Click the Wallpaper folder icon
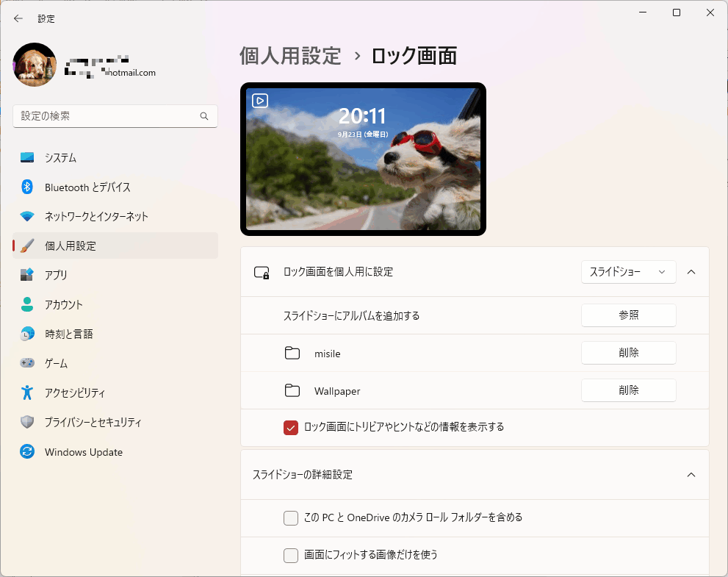The image size is (728, 577). click(292, 391)
